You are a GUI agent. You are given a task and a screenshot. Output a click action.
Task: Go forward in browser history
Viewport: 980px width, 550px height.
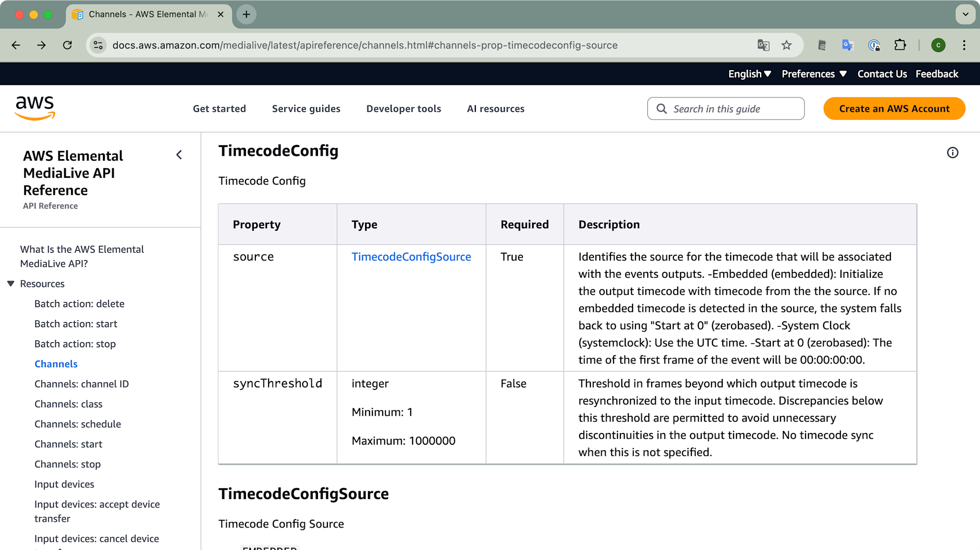click(x=42, y=45)
